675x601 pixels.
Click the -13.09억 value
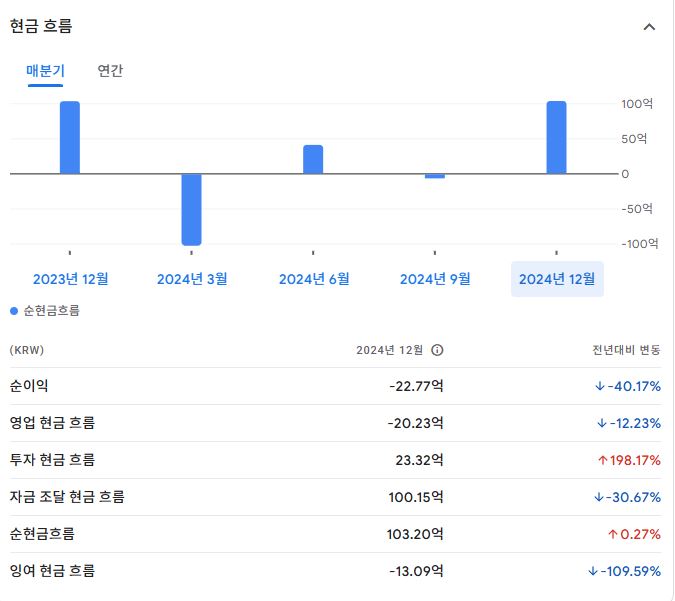click(x=416, y=571)
